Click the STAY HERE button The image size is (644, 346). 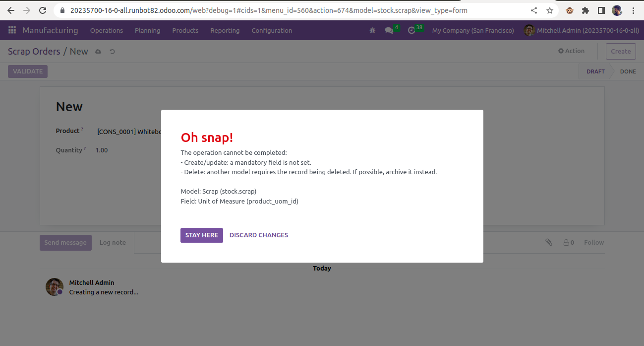point(202,235)
